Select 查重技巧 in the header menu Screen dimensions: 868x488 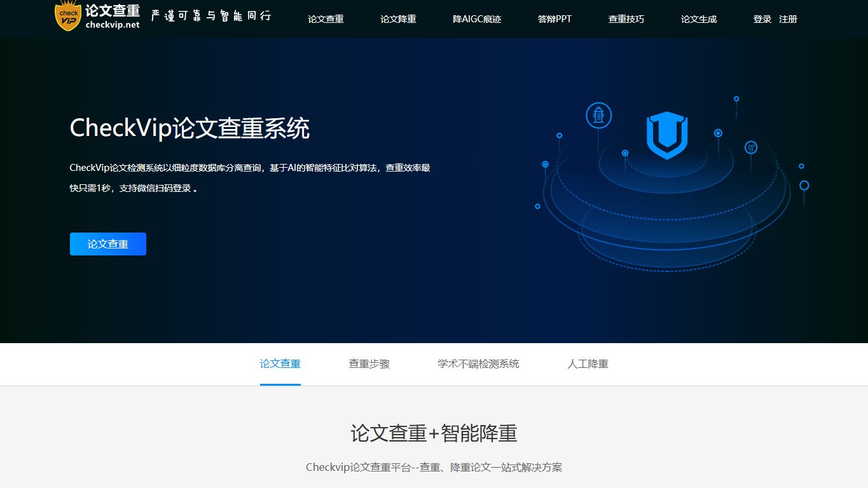pyautogui.click(x=626, y=19)
